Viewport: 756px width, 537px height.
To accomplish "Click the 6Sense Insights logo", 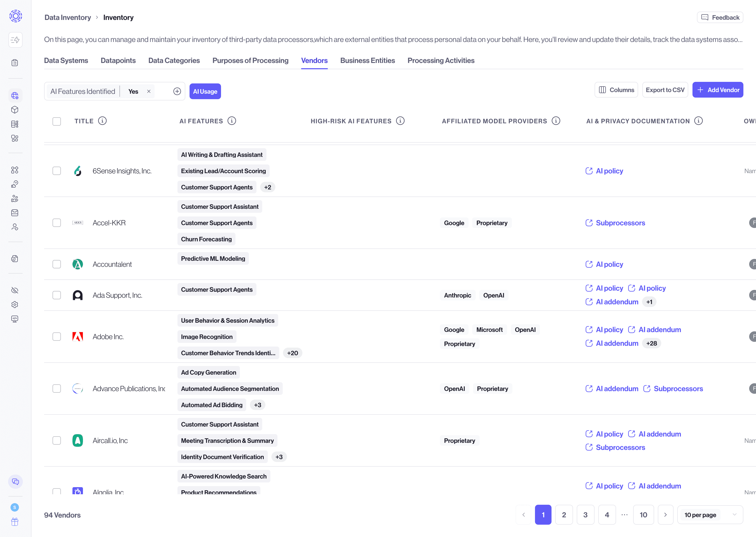I will (78, 171).
